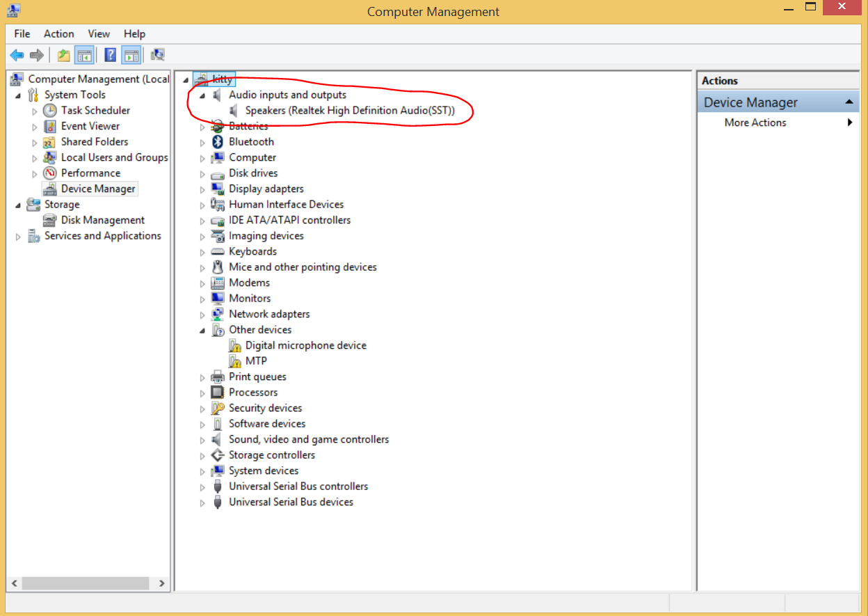Click the Event Viewer icon in the tree
Screen dimensions: 868x616
click(x=50, y=126)
